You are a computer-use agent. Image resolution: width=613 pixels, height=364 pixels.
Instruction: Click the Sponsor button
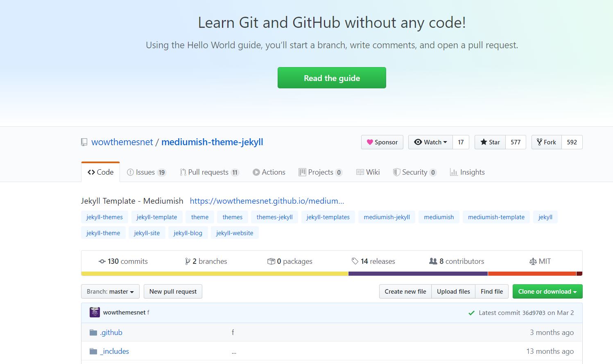(382, 142)
